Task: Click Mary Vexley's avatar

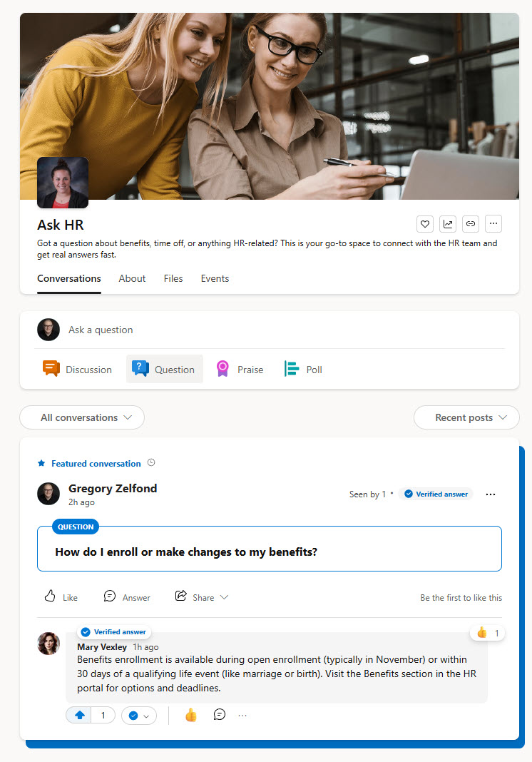Action: [x=48, y=644]
